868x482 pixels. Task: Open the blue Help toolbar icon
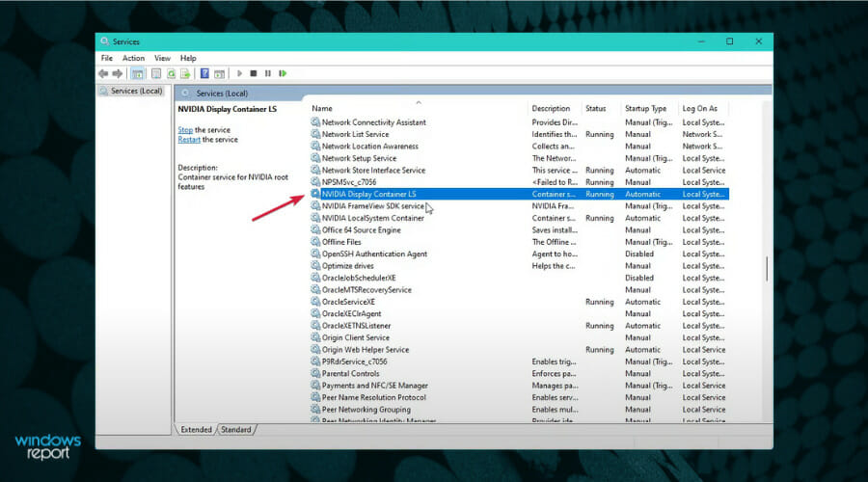(204, 73)
